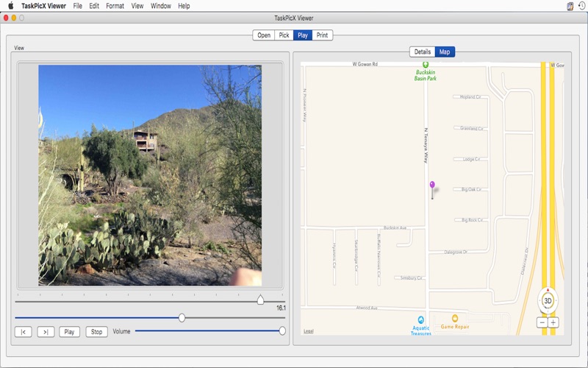588x368 pixels.
Task: Open the Edit menu
Action: [94, 6]
